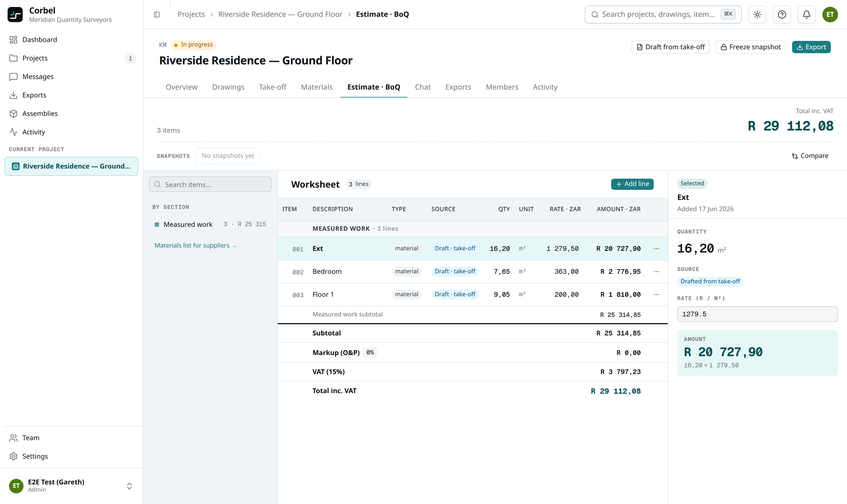Click Draft from take-off button
The width and height of the screenshot is (847, 504).
670,47
